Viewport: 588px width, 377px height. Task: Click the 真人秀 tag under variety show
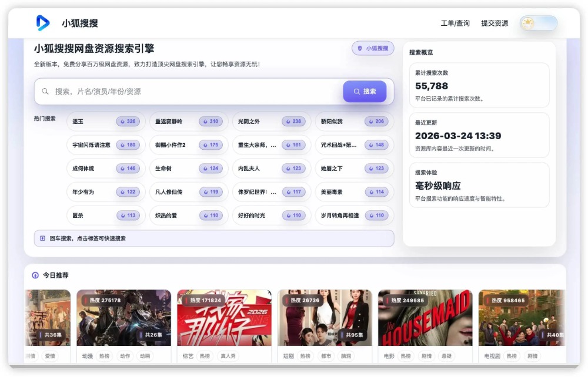[228, 356]
